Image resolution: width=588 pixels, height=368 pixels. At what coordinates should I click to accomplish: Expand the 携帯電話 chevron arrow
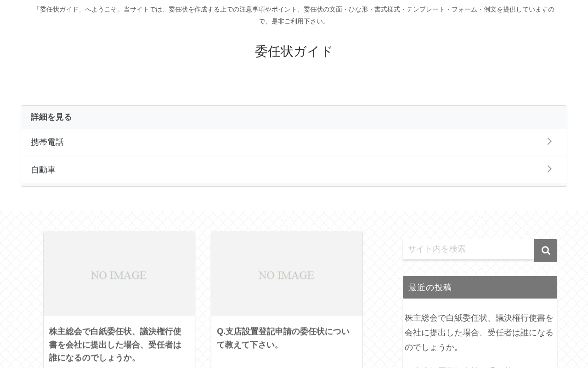549,141
